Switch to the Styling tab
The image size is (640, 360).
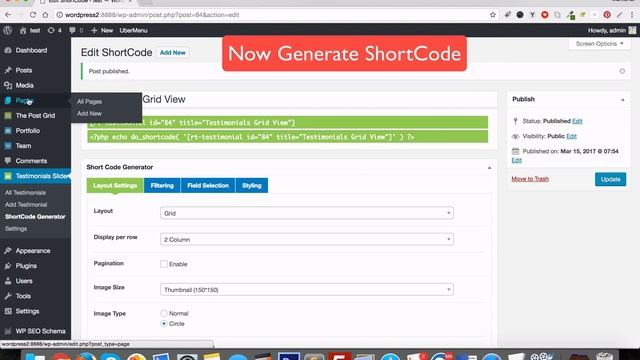tap(251, 185)
